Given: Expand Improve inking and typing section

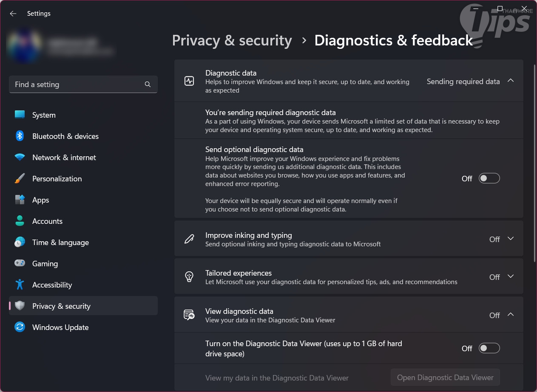Looking at the screenshot, I should pos(511,239).
